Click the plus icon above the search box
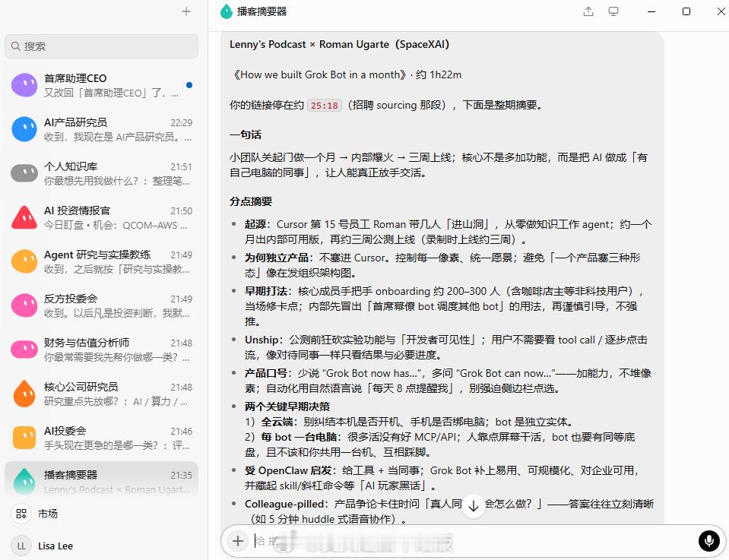 pyautogui.click(x=186, y=11)
